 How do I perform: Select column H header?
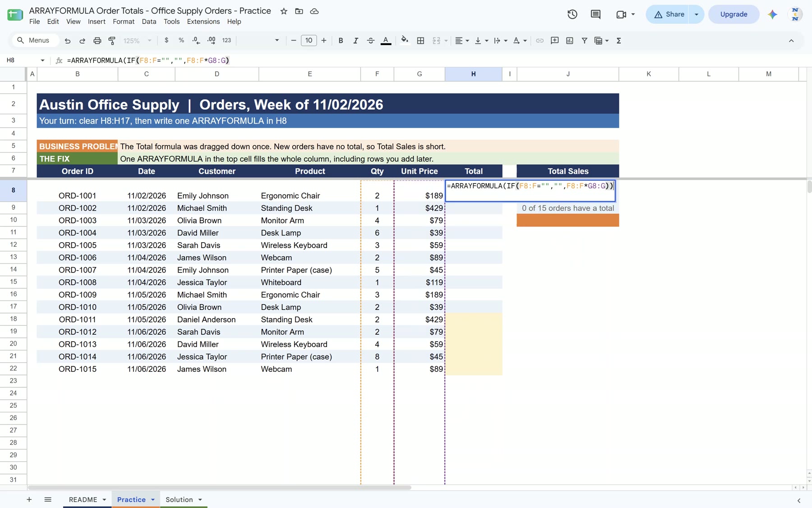pos(473,74)
